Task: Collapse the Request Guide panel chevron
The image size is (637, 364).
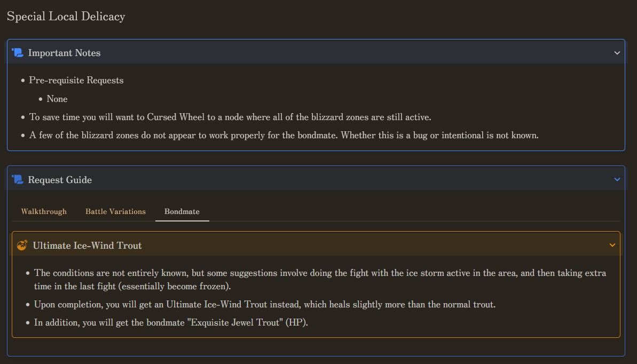Action: [617, 180]
